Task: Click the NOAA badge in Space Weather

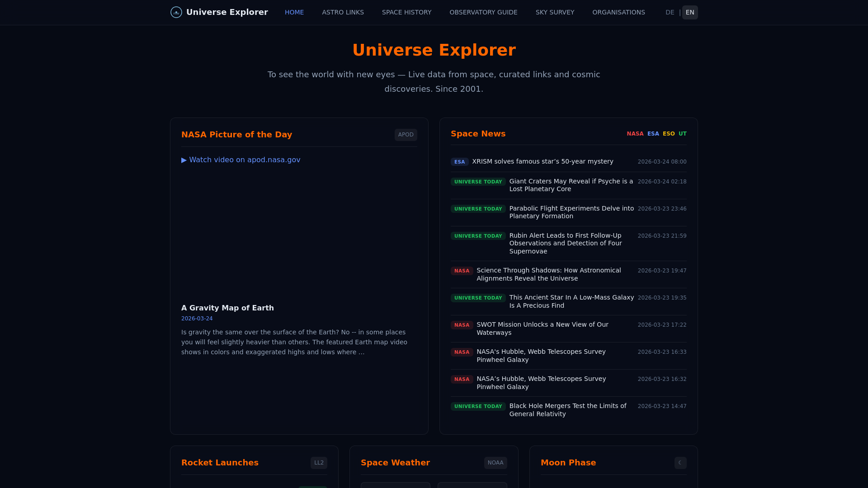Action: pyautogui.click(x=495, y=463)
